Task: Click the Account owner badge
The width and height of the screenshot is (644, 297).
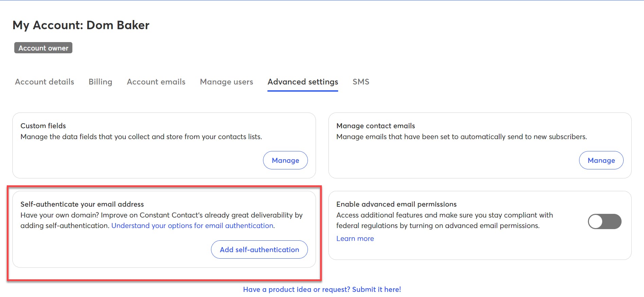Action: 43,48
